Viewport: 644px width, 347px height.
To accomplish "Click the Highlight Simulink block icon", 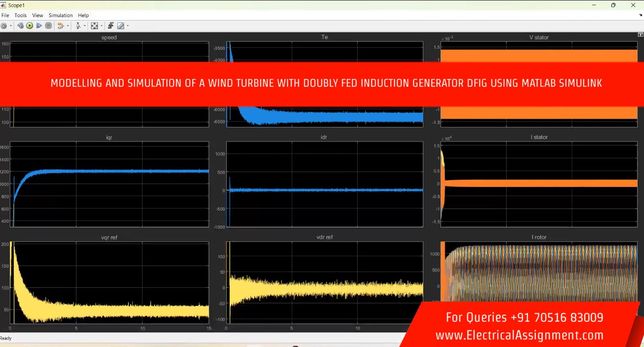I will 61,26.
